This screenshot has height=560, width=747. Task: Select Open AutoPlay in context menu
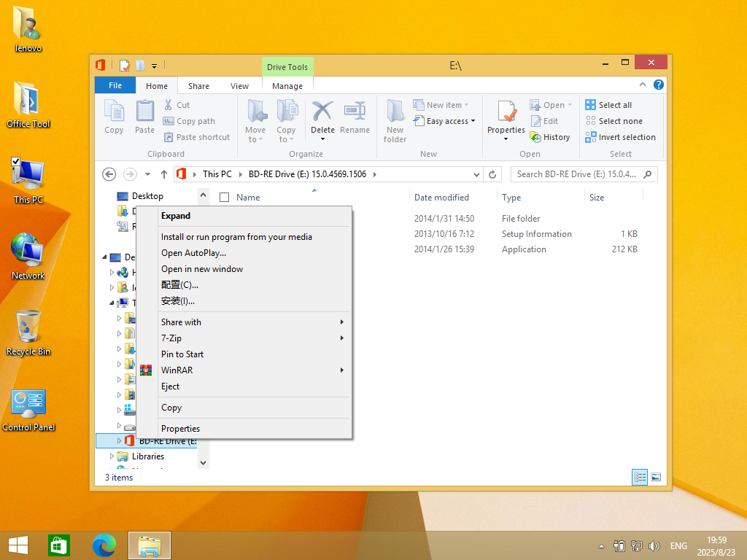193,253
